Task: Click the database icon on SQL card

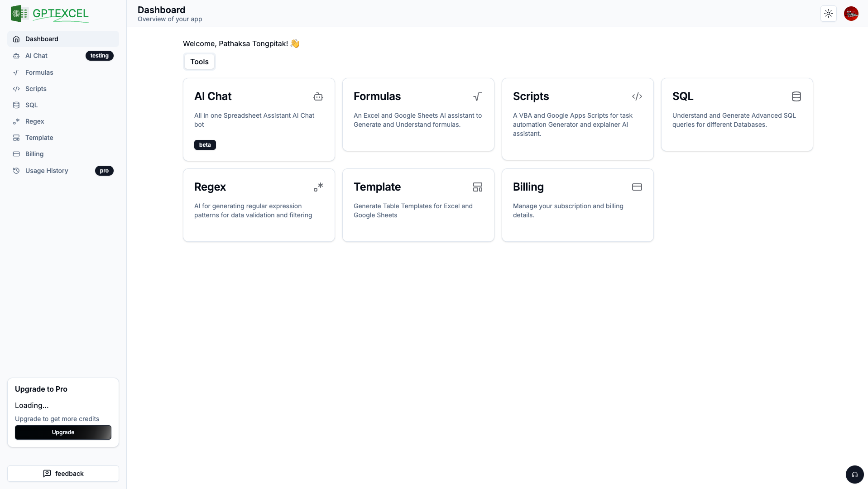Action: tap(796, 96)
